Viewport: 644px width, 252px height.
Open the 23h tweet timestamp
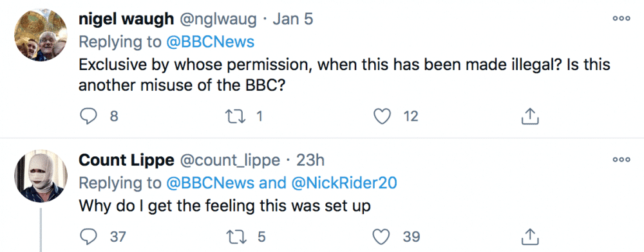pos(310,161)
